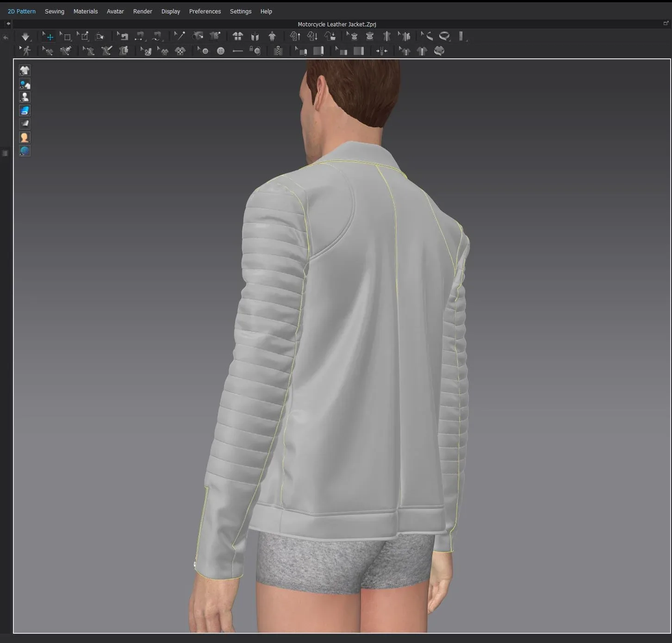
Task: Open the Preferences menu
Action: point(205,11)
